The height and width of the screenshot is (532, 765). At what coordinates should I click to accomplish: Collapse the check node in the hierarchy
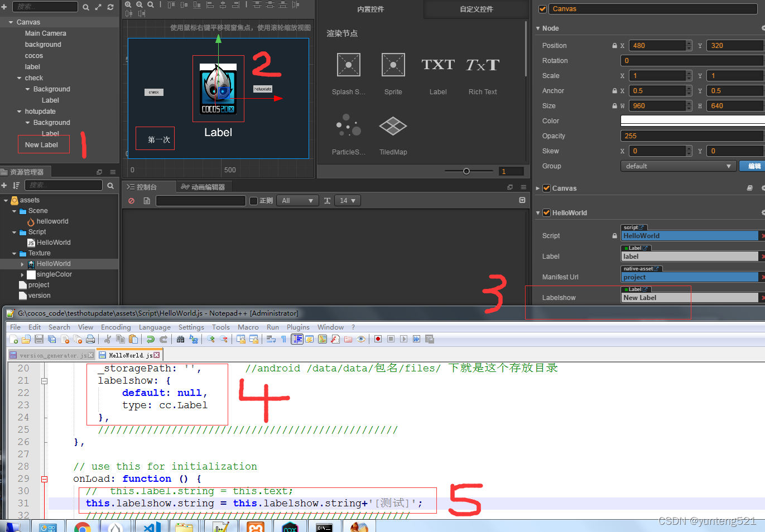(19, 78)
